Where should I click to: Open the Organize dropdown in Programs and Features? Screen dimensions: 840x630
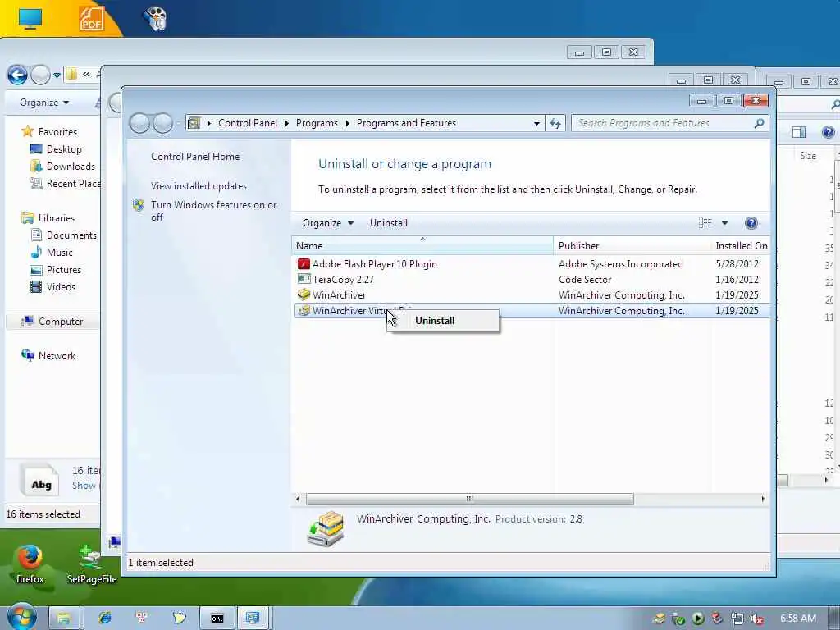click(x=328, y=223)
